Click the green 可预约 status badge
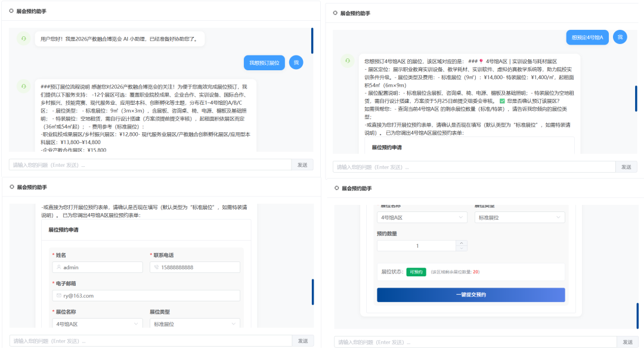 [x=416, y=272]
